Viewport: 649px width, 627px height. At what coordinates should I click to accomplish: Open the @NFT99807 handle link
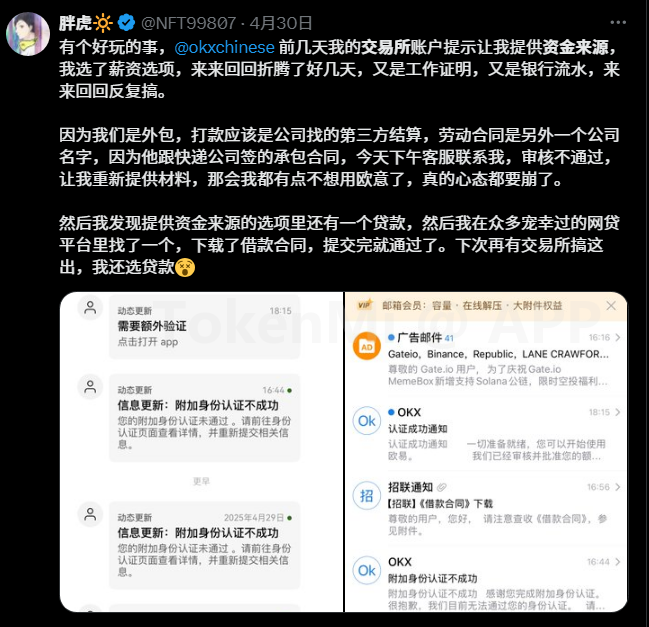click(x=189, y=23)
